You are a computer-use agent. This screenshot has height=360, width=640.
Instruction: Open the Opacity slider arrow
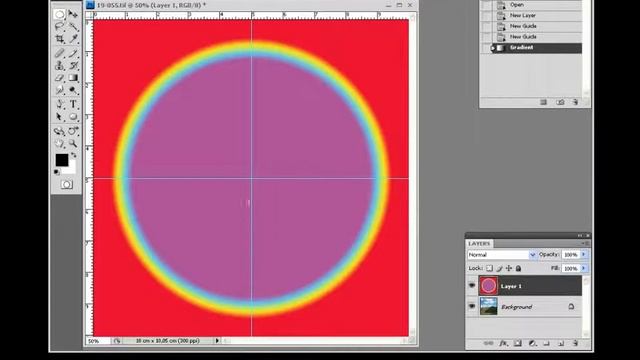point(584,254)
